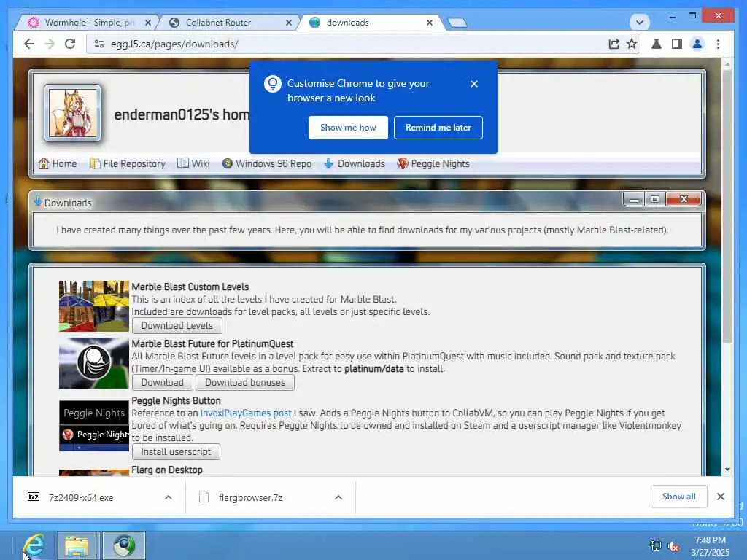This screenshot has width=747, height=560.
Task: Click the lightbulb icon in Chrome popup
Action: coord(273,84)
